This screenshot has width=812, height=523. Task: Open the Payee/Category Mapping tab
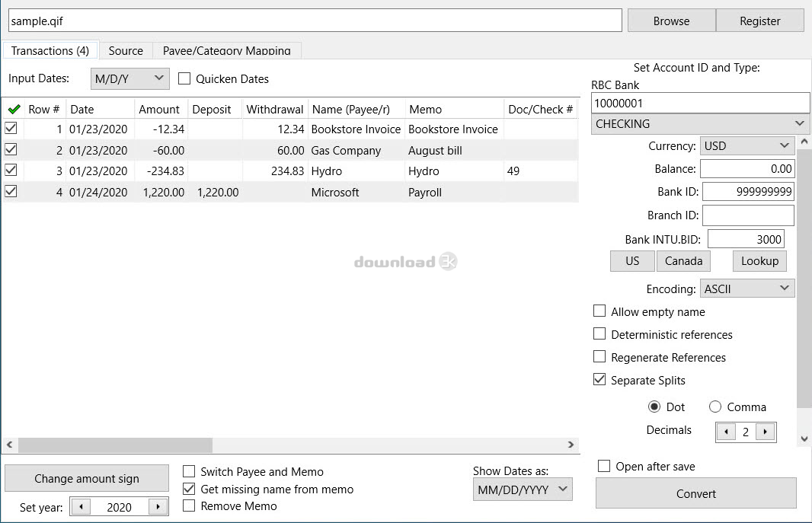click(x=227, y=51)
